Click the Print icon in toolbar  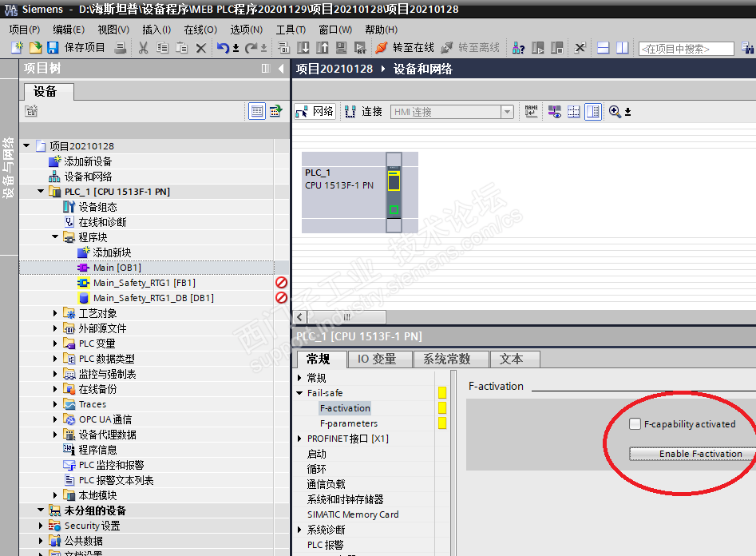pos(121,47)
